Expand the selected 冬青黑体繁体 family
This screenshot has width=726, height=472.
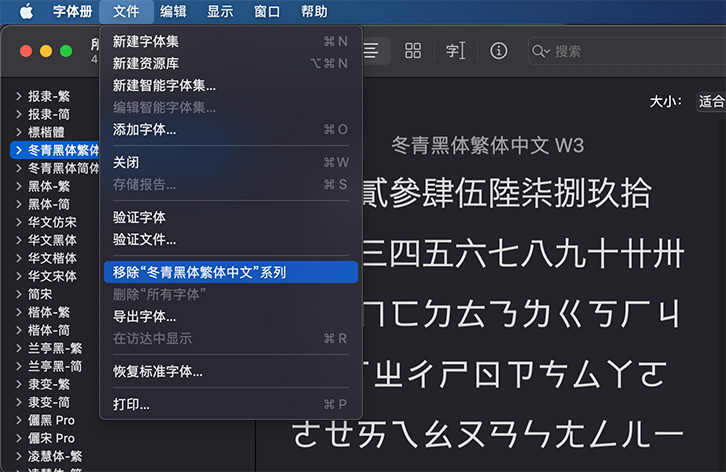pos(19,150)
